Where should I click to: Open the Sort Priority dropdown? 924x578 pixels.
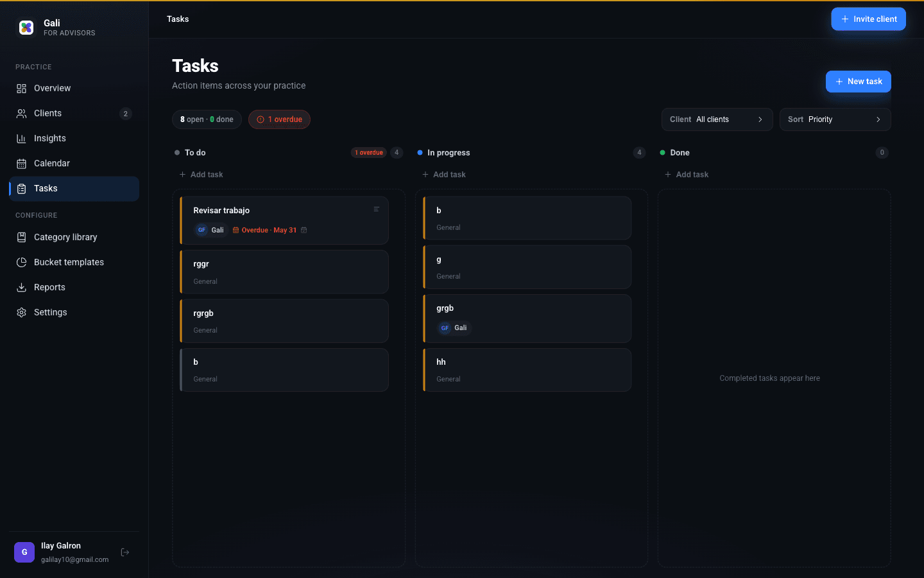click(x=835, y=119)
